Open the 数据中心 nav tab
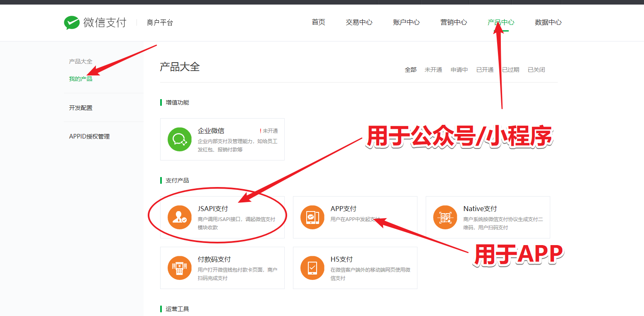 [x=548, y=22]
